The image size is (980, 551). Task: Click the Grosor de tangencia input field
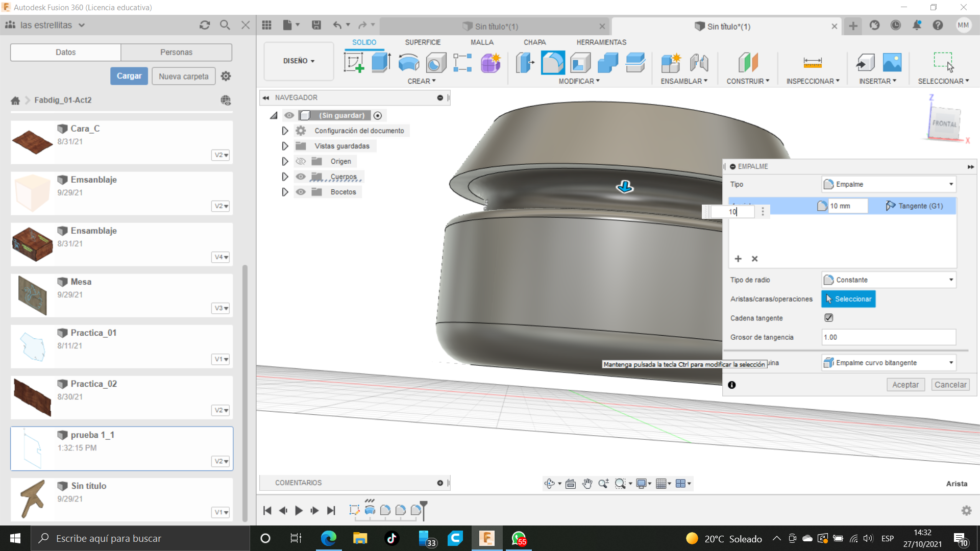888,337
